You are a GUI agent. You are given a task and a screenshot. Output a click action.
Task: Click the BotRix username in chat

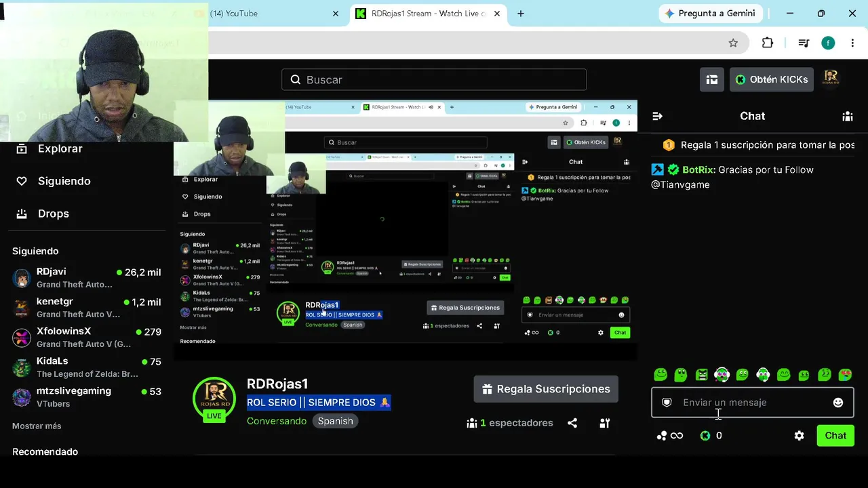(698, 170)
